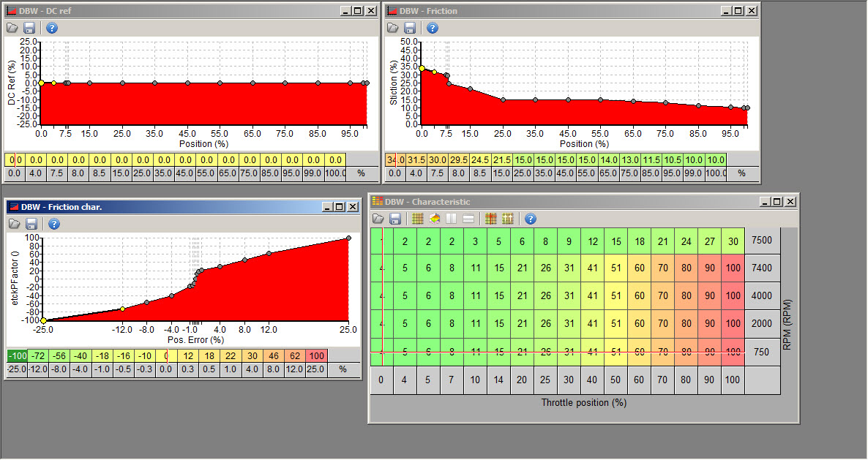This screenshot has height=460, width=868.
Task: Maximize the DBW - Characteristic window
Action: [x=776, y=201]
